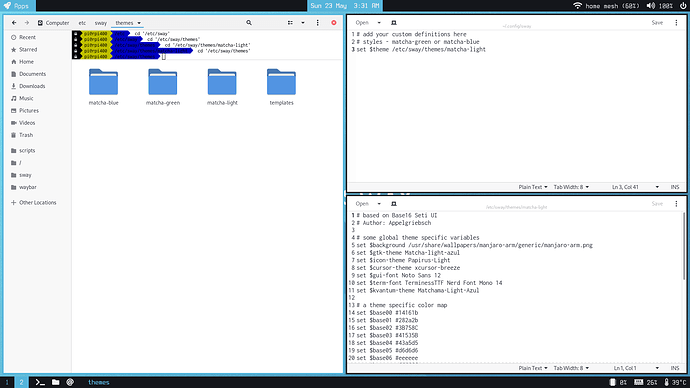Open view options dropdown arrow
The height and width of the screenshot is (388, 690).
point(303,23)
